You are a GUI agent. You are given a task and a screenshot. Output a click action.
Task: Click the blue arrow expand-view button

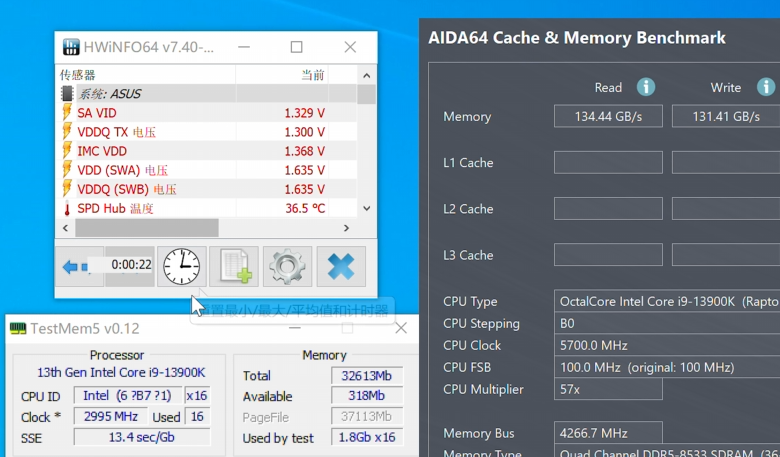click(75, 266)
